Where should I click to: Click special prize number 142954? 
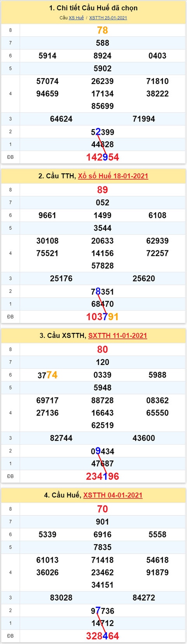pos(102,157)
